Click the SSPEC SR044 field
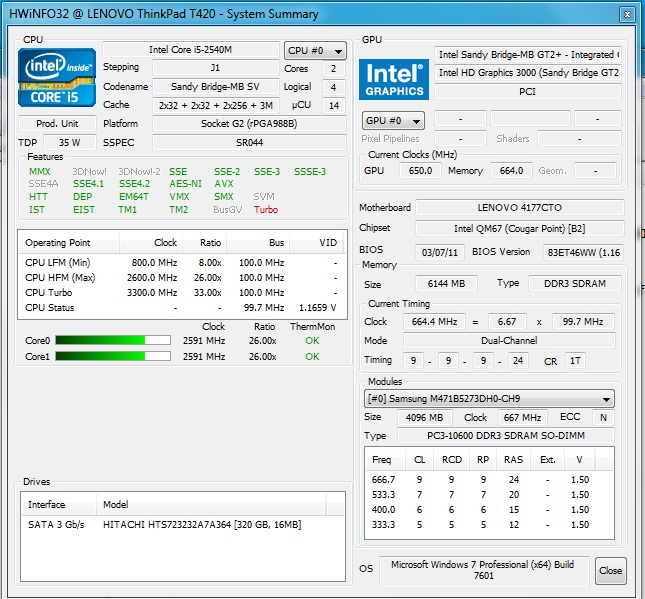This screenshot has height=599, width=645. (249, 142)
